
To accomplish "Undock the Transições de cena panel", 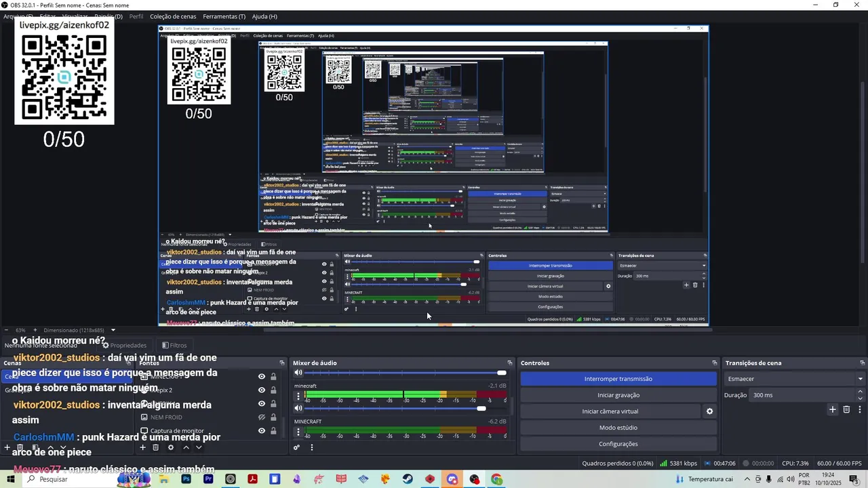I will 863,363.
